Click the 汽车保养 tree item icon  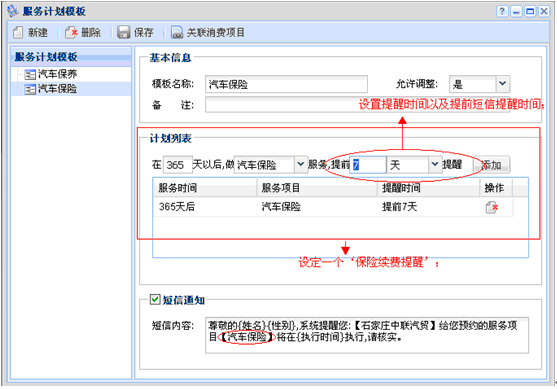(x=30, y=74)
